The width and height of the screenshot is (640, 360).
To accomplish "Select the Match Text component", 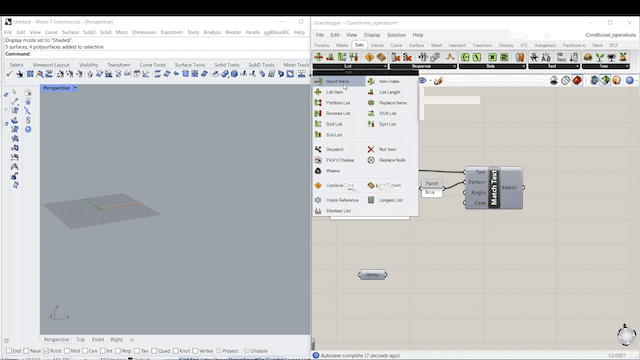I will [494, 188].
